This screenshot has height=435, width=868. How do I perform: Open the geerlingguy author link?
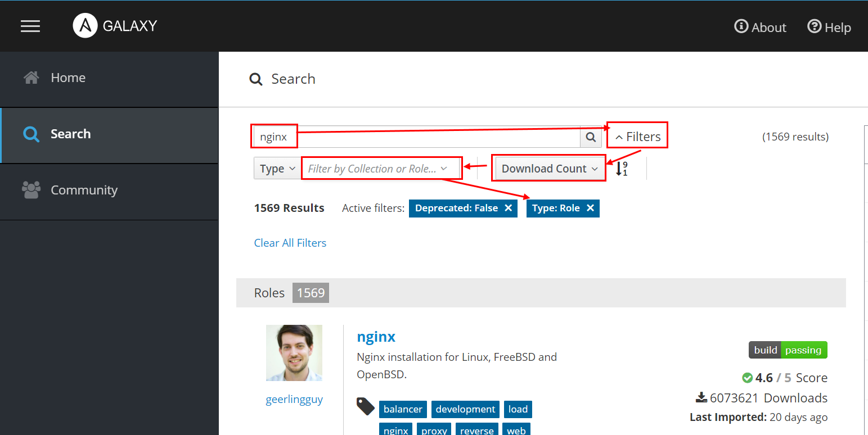(x=294, y=400)
